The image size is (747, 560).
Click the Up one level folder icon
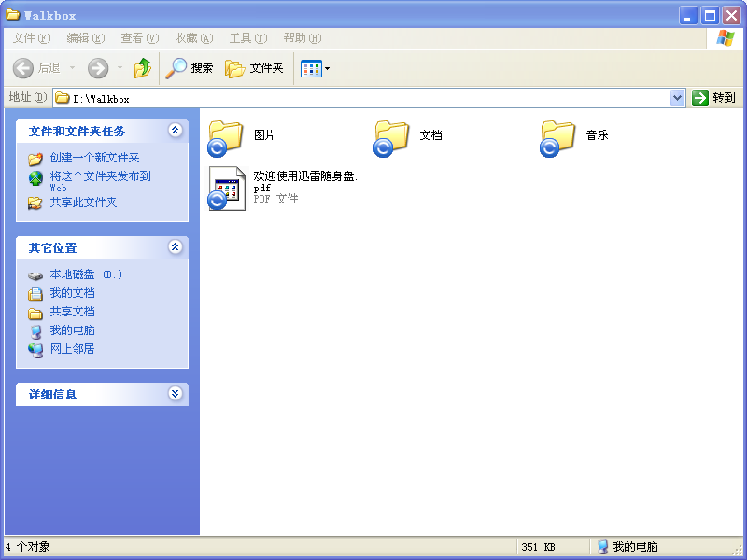tap(143, 68)
